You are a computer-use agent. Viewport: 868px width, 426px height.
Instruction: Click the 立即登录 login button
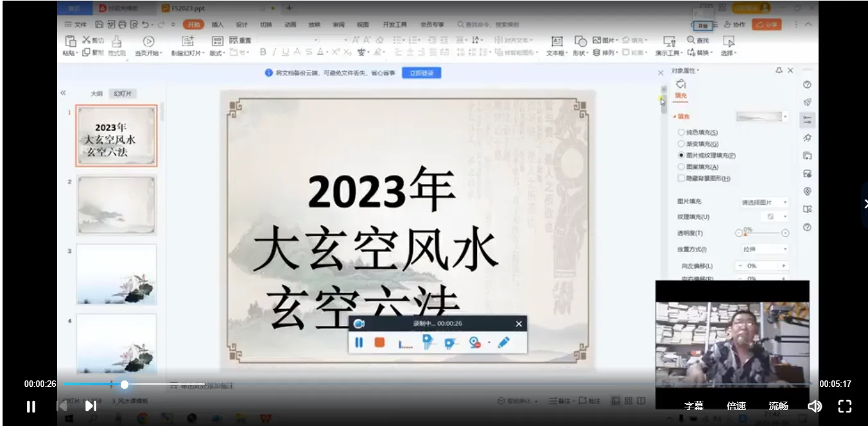[x=421, y=73]
